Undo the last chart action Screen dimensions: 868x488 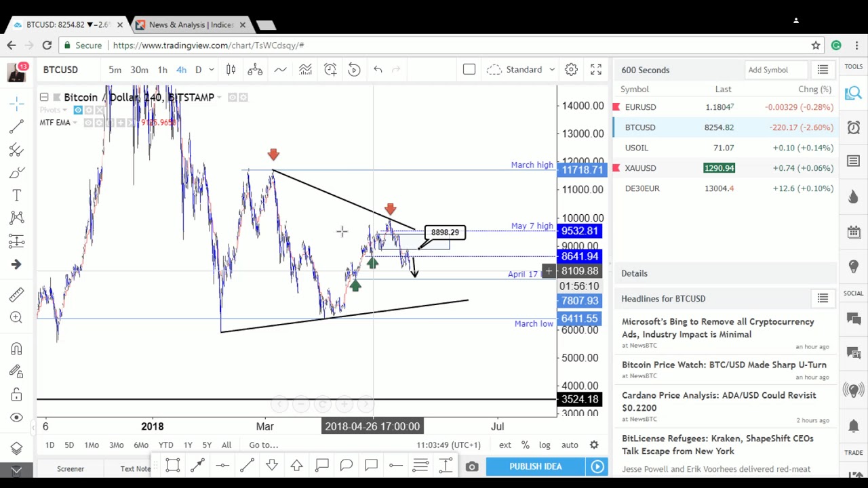(x=378, y=70)
